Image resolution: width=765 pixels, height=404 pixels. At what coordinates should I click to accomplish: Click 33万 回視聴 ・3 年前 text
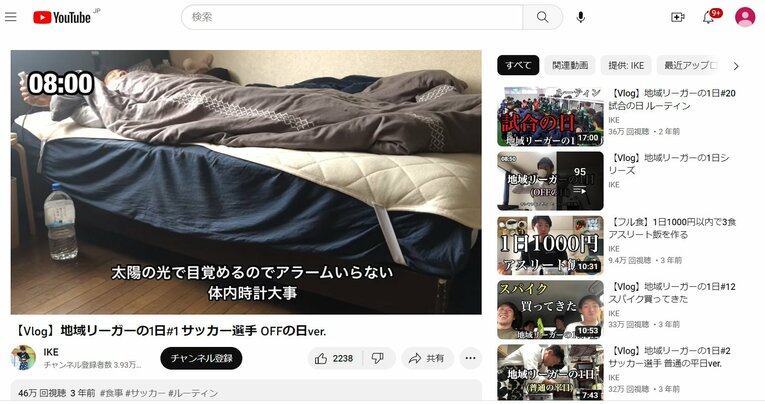coord(644,325)
